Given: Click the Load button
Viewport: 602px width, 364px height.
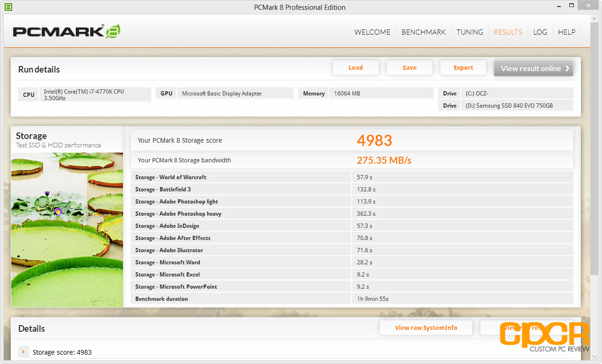Looking at the screenshot, I should tap(355, 67).
